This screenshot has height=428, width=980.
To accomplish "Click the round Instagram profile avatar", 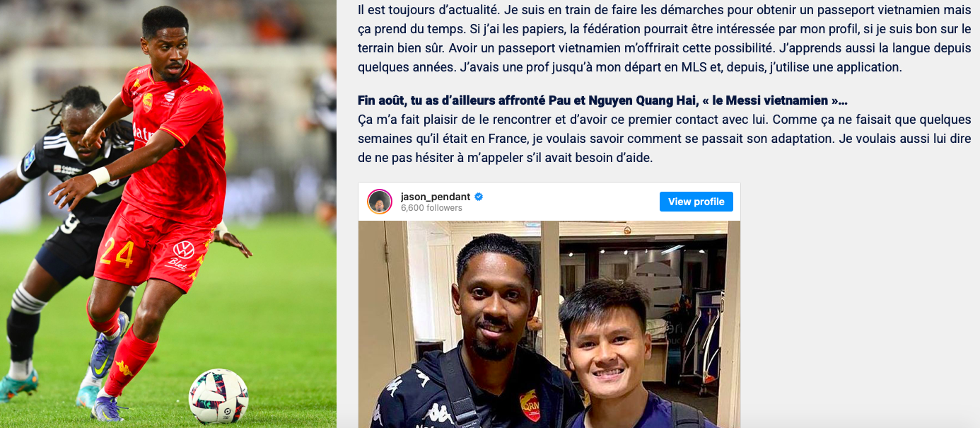I will coord(380,202).
